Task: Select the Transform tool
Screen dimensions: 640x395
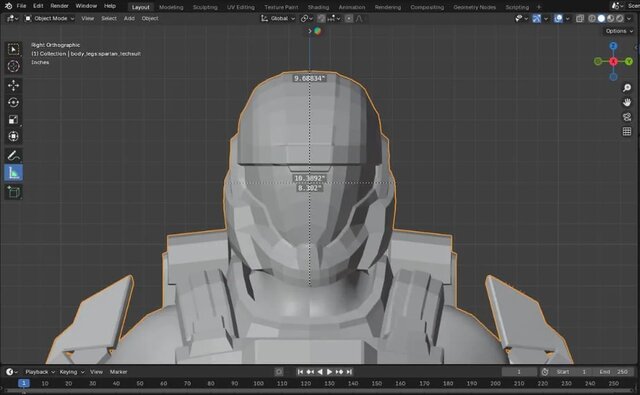Action: [13, 136]
